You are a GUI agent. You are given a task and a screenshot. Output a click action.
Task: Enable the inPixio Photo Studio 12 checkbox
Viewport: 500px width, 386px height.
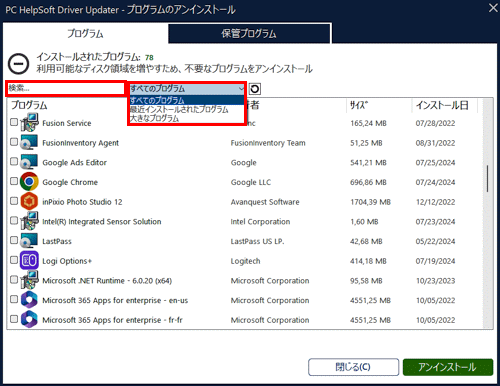click(14, 201)
